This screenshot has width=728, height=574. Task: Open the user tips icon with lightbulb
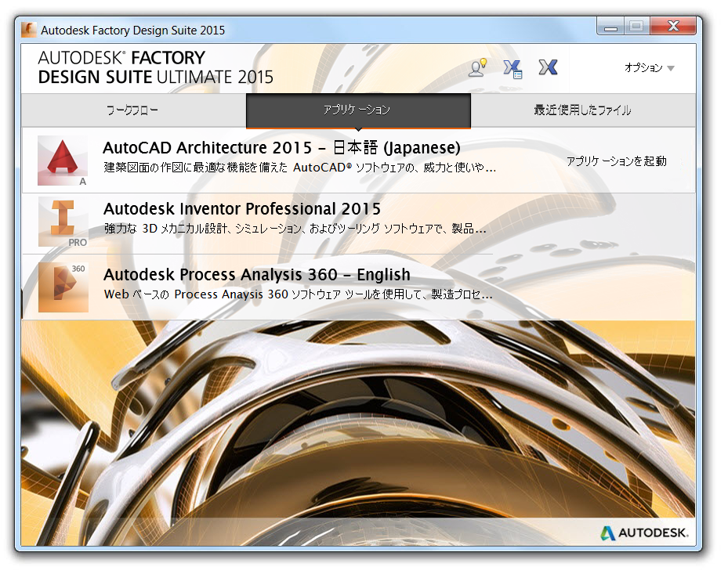pyautogui.click(x=478, y=68)
